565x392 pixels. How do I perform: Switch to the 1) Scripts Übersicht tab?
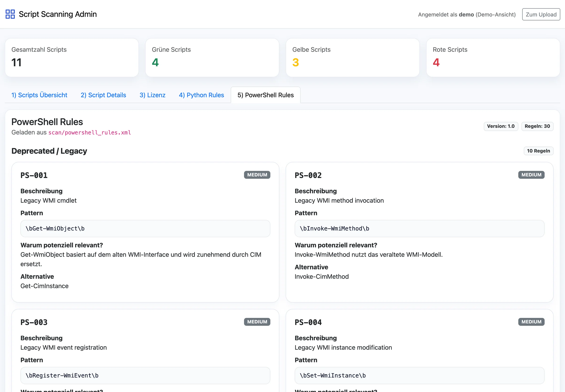coord(39,95)
